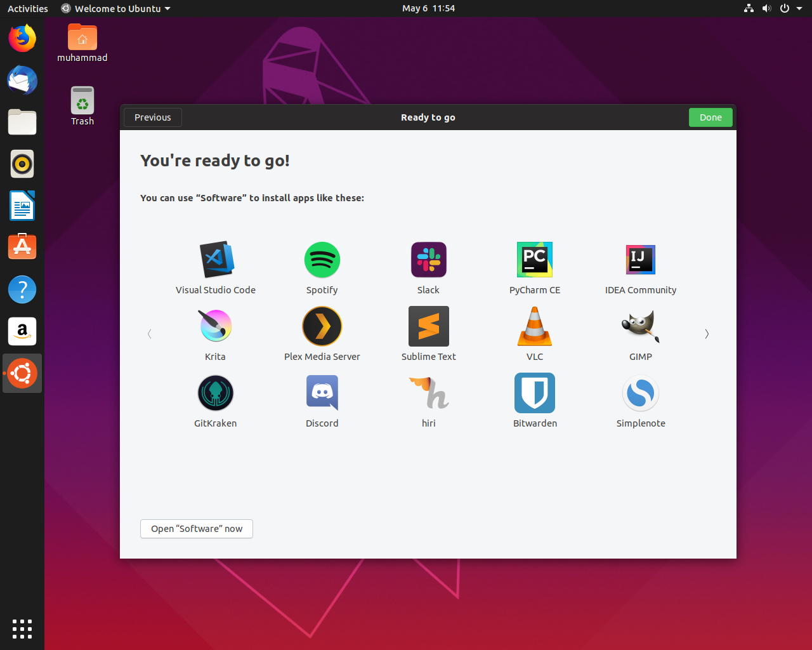812x650 pixels.
Task: Click the Plex Media Server label
Action: coord(322,357)
